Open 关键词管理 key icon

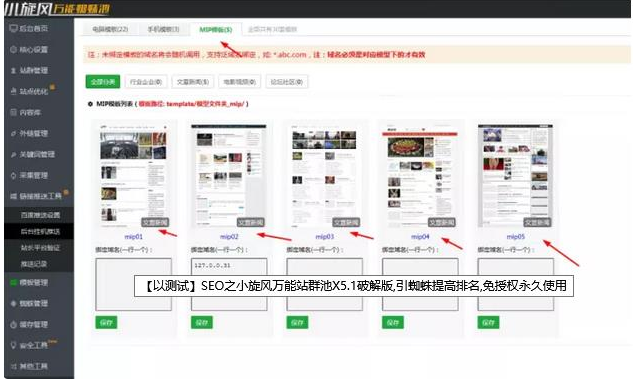pyautogui.click(x=13, y=154)
